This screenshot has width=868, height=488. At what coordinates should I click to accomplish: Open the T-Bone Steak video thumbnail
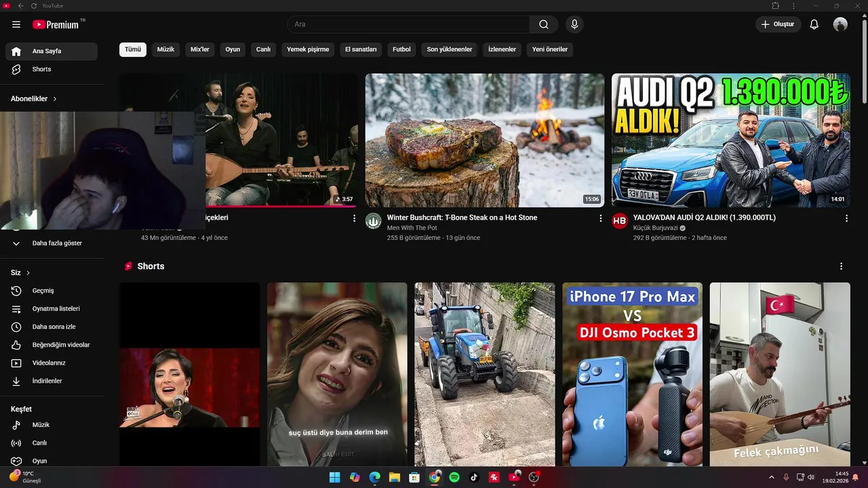coord(485,140)
